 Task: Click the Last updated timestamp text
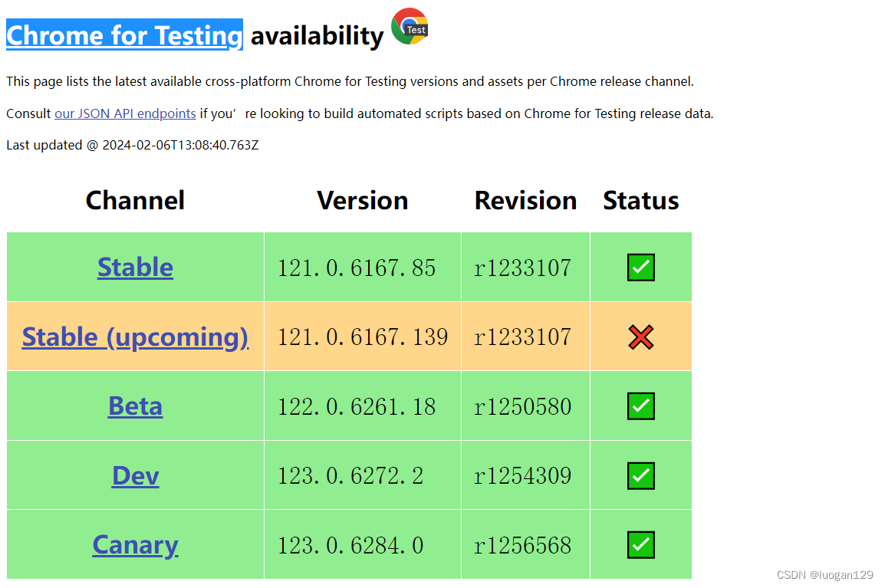(x=133, y=145)
